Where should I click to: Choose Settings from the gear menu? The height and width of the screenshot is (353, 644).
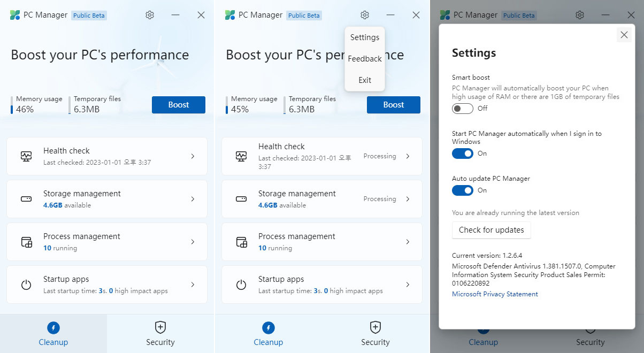tap(365, 37)
